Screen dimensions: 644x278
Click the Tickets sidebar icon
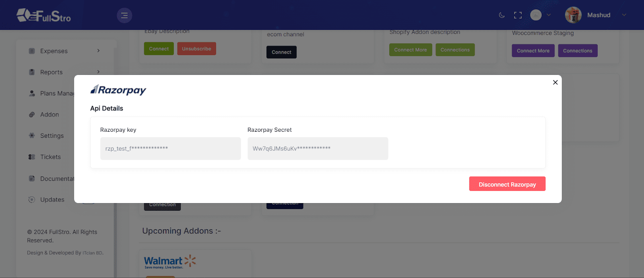(x=32, y=157)
